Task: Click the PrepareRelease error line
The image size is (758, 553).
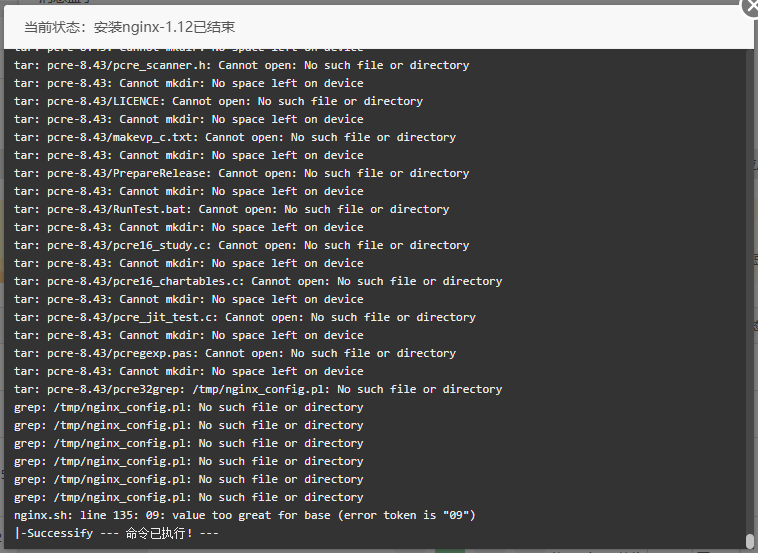Action: click(242, 173)
